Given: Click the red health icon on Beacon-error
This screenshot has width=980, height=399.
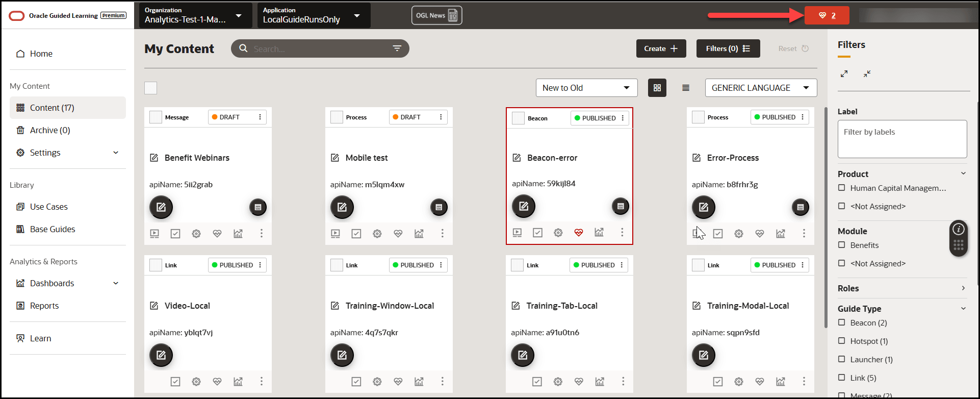Looking at the screenshot, I should pyautogui.click(x=578, y=233).
